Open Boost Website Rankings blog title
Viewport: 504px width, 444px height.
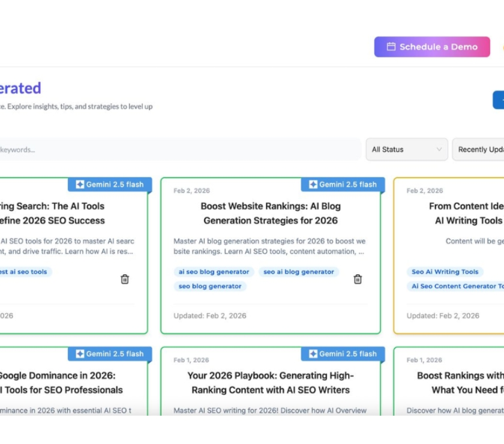coord(270,213)
